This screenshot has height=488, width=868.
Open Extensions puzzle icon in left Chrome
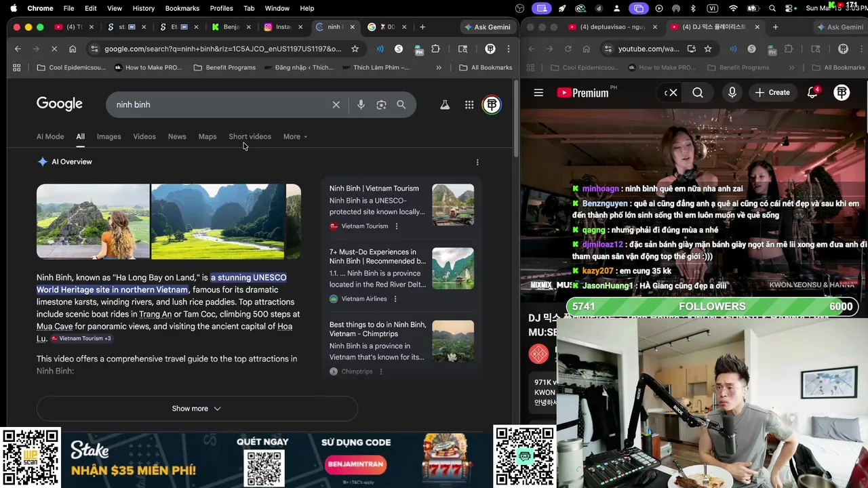click(435, 49)
